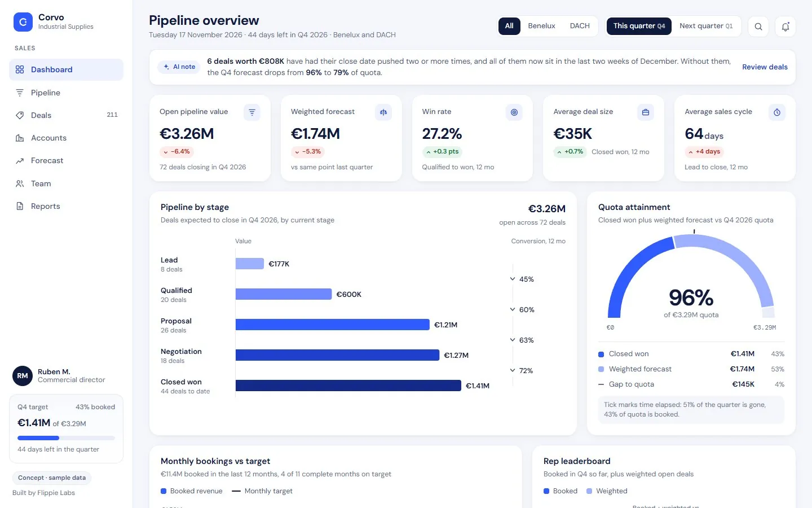The height and width of the screenshot is (508, 812).
Task: Go to Pipeline in the sidebar
Action: (66, 93)
